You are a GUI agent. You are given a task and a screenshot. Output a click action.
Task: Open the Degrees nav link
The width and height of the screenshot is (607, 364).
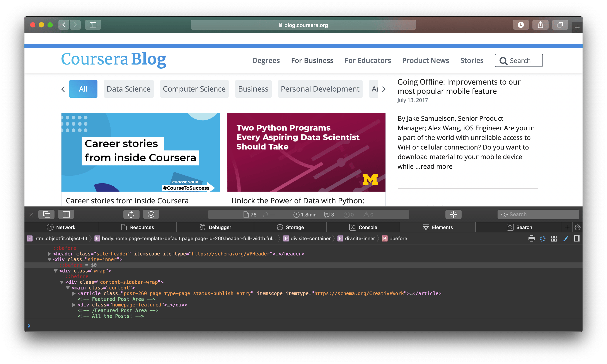click(x=266, y=60)
